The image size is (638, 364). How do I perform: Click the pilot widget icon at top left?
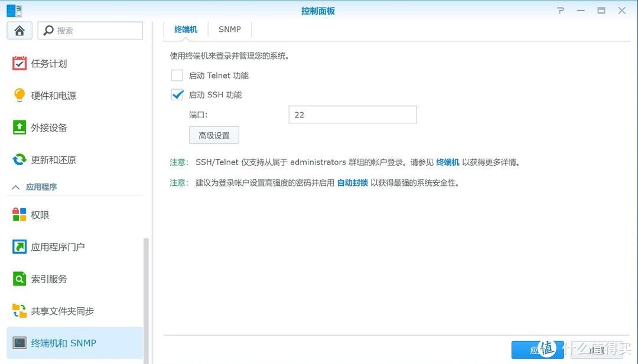pos(14,10)
